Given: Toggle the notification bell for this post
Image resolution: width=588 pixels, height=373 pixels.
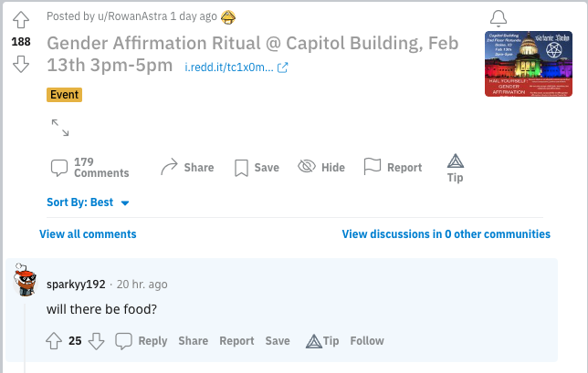Looking at the screenshot, I should (499, 18).
